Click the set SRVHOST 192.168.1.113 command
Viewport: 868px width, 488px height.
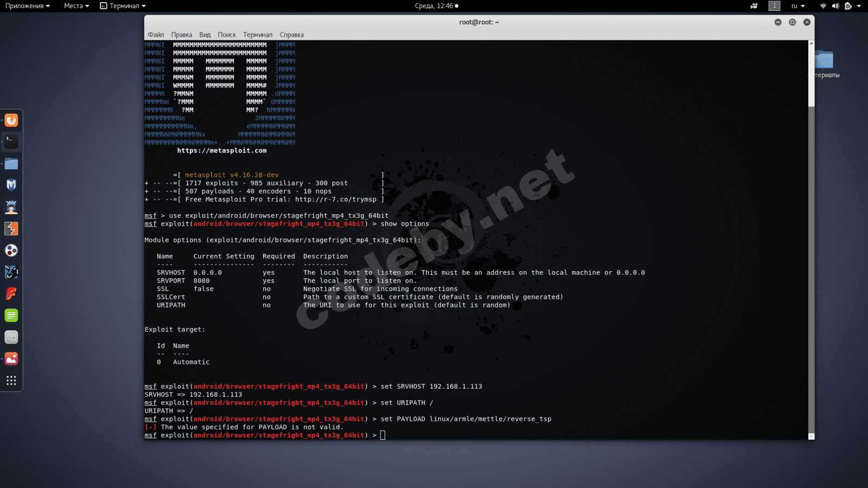[431, 387]
